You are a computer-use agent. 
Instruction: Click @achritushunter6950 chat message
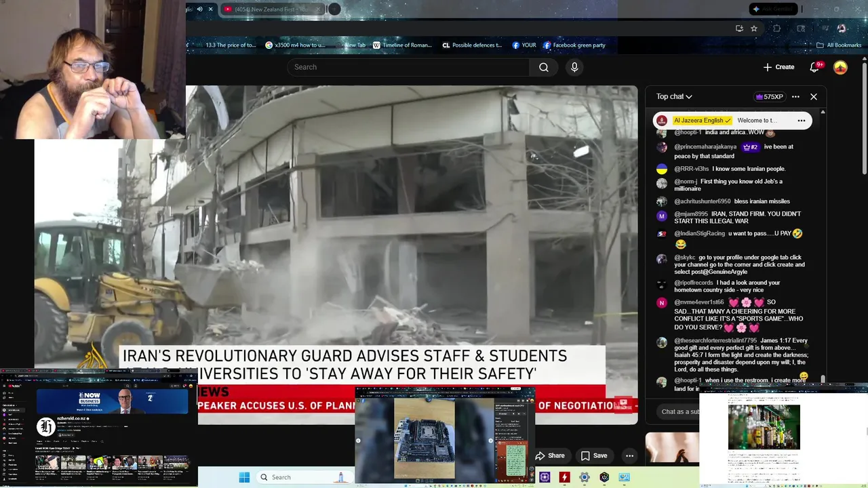click(x=732, y=201)
